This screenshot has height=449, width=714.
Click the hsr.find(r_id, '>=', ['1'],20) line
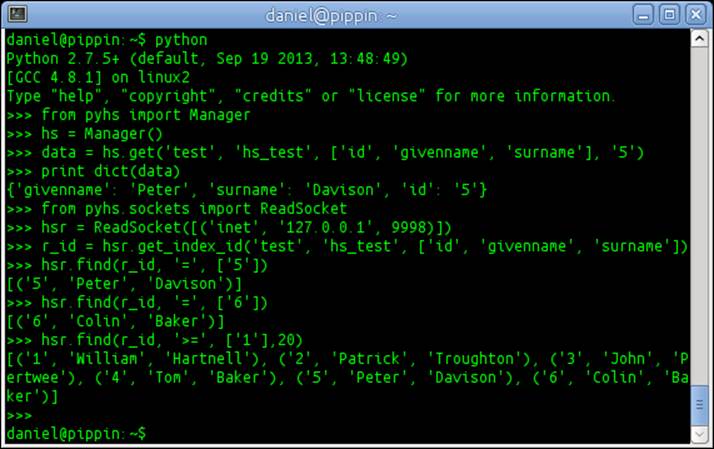click(x=154, y=340)
